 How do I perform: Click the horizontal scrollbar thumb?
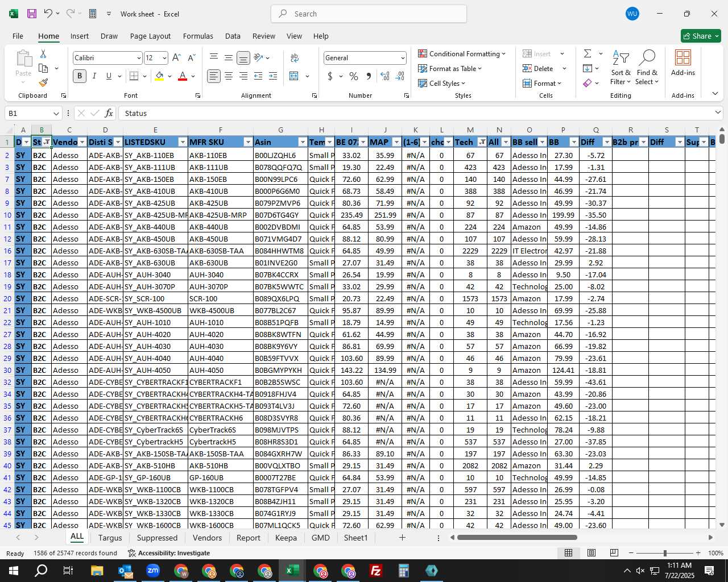point(517,537)
